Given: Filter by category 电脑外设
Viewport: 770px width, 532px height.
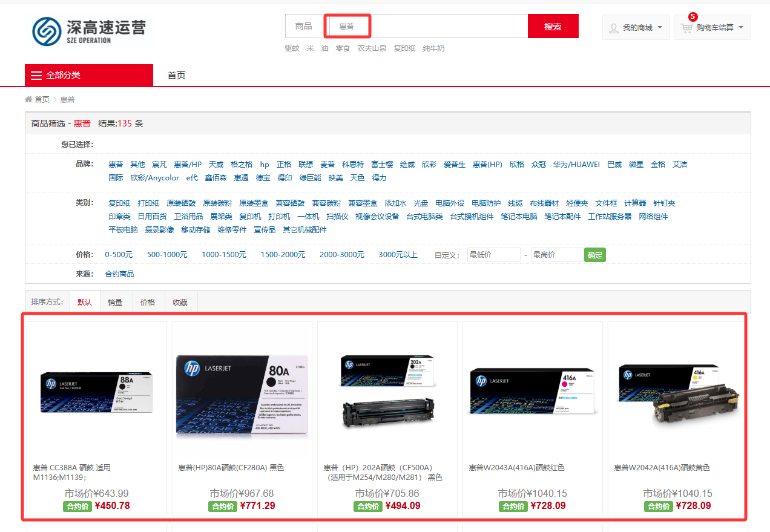Looking at the screenshot, I should pos(450,203).
